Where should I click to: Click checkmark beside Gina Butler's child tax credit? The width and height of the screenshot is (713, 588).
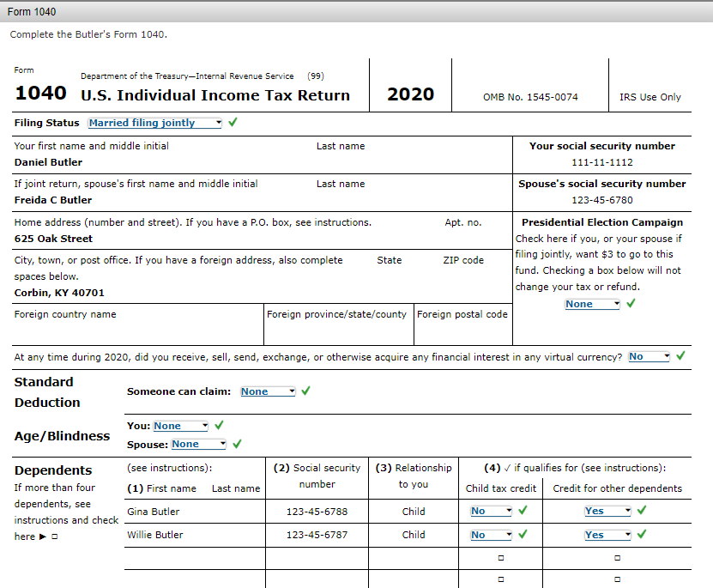coord(523,510)
